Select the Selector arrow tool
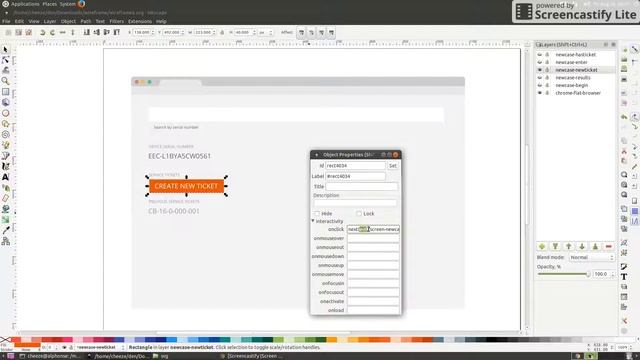The image size is (640, 360). (x=5, y=49)
